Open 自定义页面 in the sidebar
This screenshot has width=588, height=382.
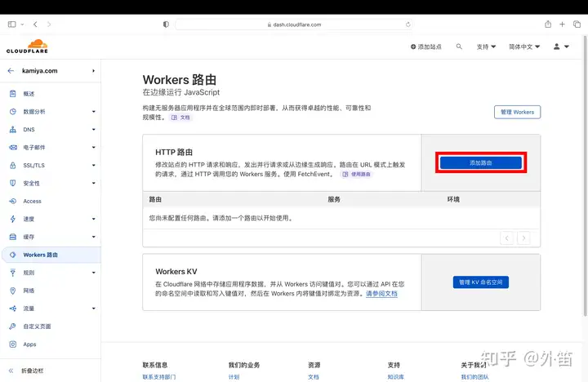coord(37,326)
